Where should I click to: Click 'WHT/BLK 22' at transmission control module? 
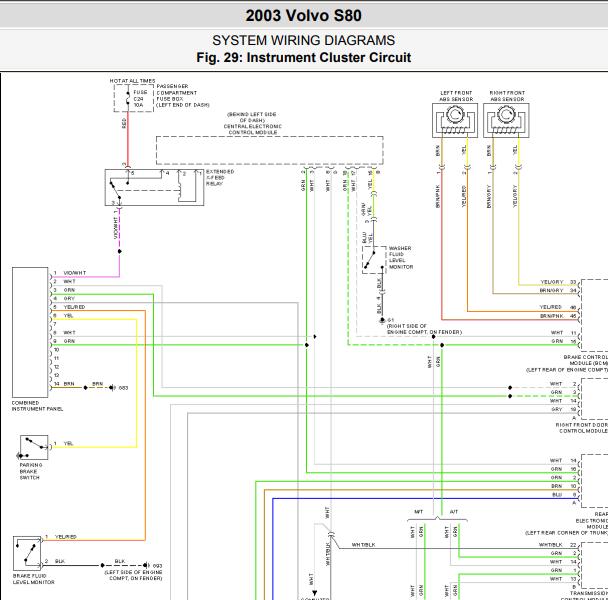pos(558,545)
